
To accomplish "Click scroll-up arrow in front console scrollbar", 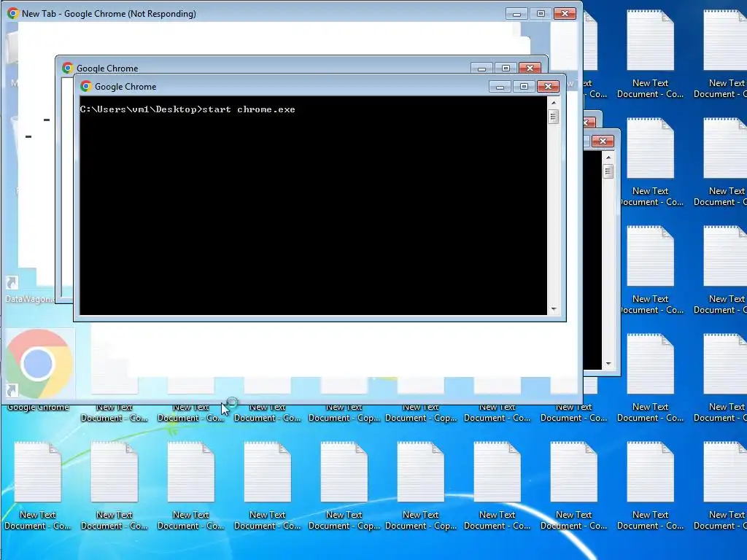I will (553, 102).
